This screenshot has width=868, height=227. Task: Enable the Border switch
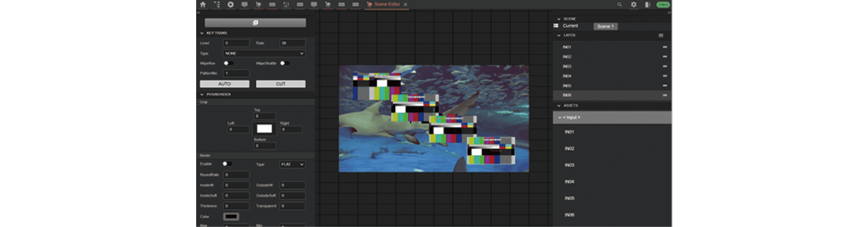(227, 164)
